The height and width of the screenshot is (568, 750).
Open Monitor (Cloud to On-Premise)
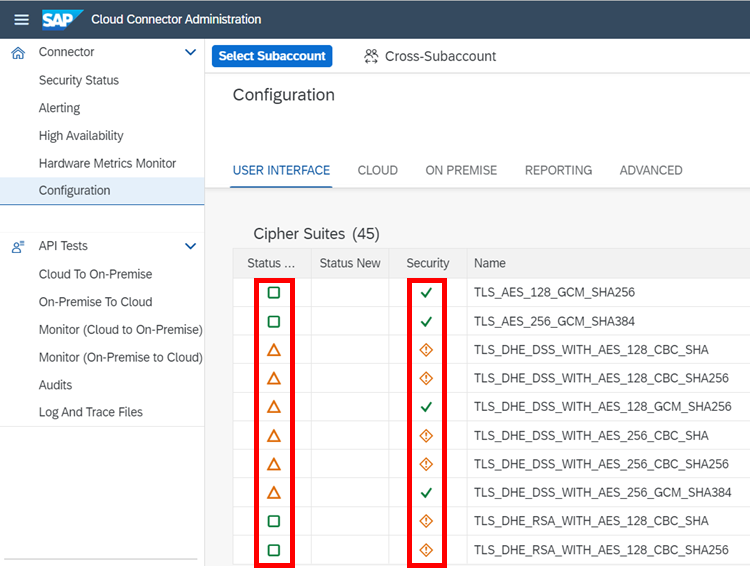click(121, 330)
